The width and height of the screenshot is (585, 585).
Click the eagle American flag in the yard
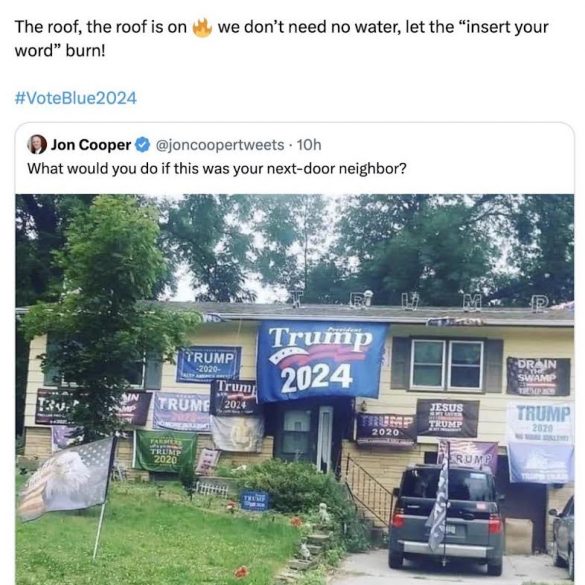click(66, 478)
